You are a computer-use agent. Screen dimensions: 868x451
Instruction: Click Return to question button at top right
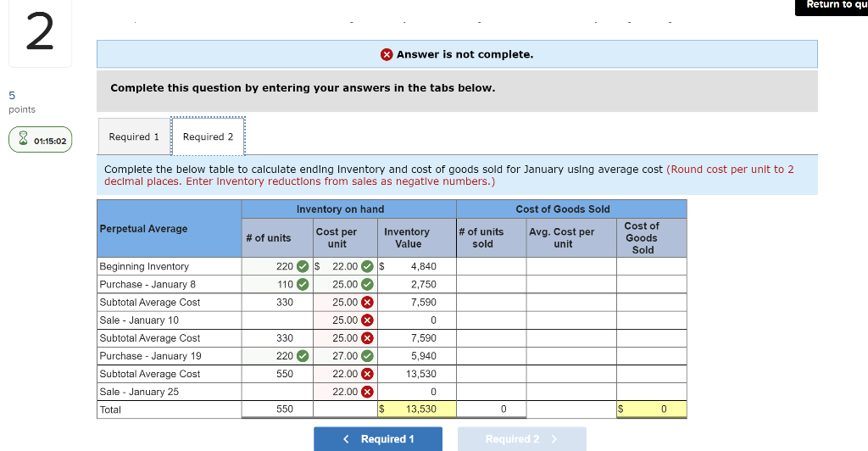[832, 7]
